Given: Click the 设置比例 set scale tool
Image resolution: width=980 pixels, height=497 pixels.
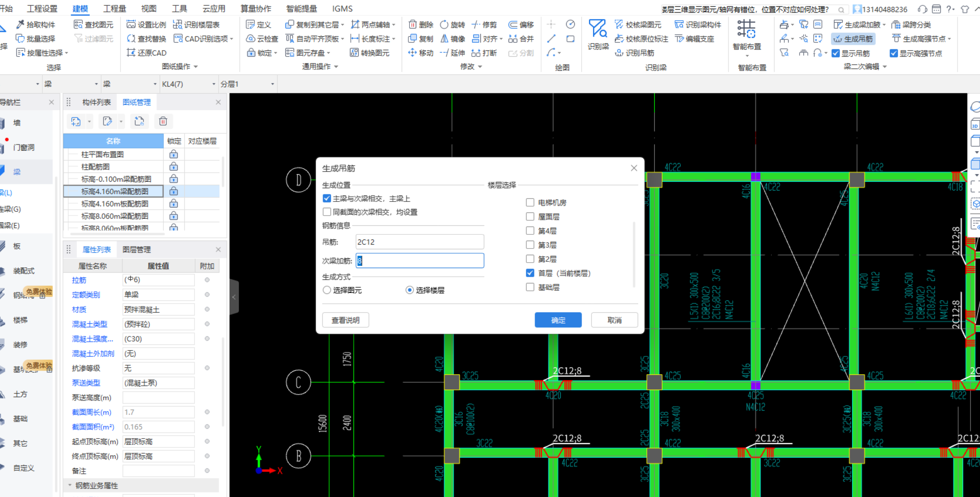Looking at the screenshot, I should [146, 25].
